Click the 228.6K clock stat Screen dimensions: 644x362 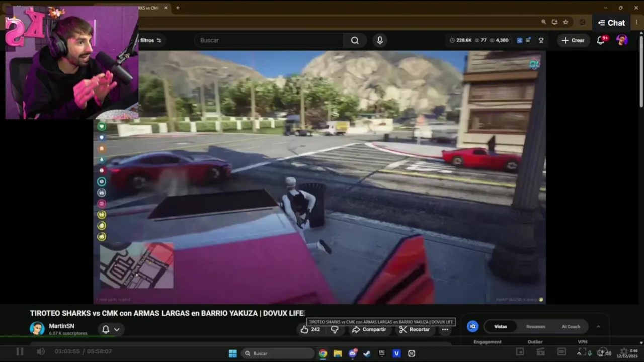(x=460, y=40)
